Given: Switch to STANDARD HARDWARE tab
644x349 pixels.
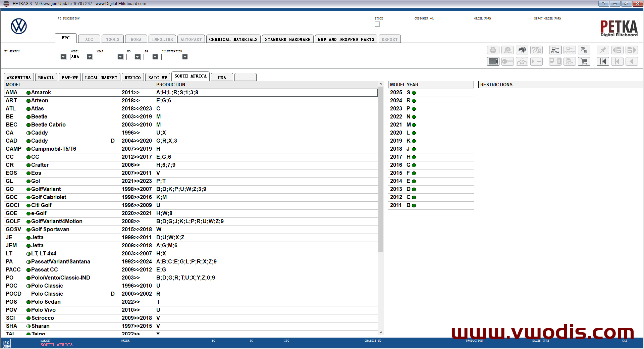Looking at the screenshot, I should coord(288,39).
